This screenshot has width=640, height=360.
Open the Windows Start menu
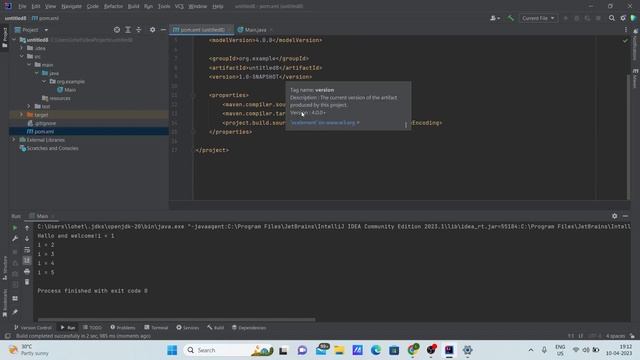tap(172, 350)
